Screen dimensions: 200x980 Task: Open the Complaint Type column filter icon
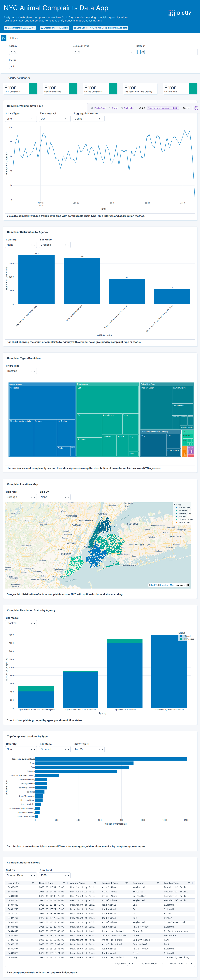tap(126, 883)
